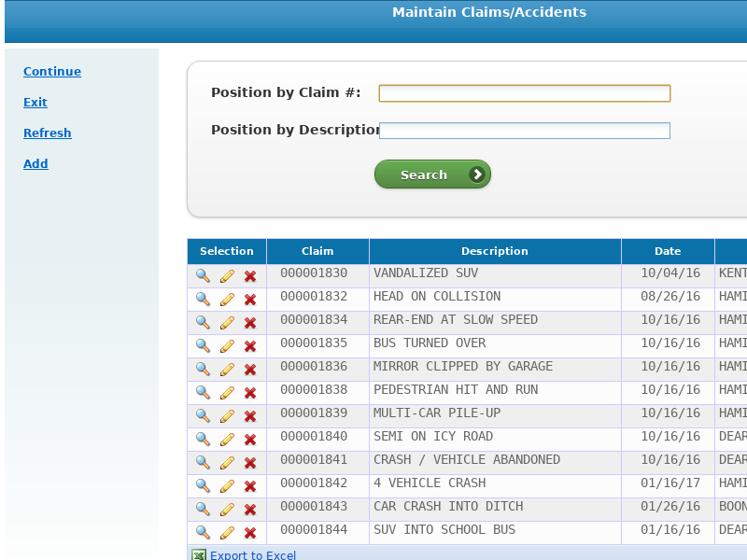Viewport: 747px width, 560px height.
Task: Click the Exit link
Action: click(35, 103)
